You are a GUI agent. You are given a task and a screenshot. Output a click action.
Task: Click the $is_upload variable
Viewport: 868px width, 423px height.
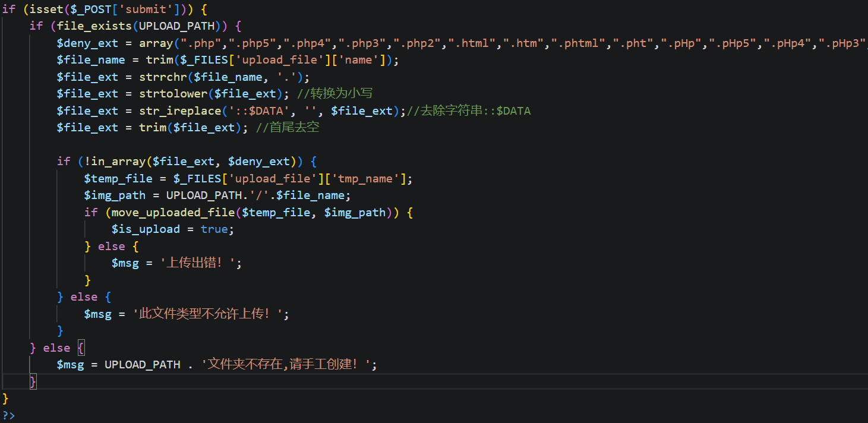click(x=146, y=229)
